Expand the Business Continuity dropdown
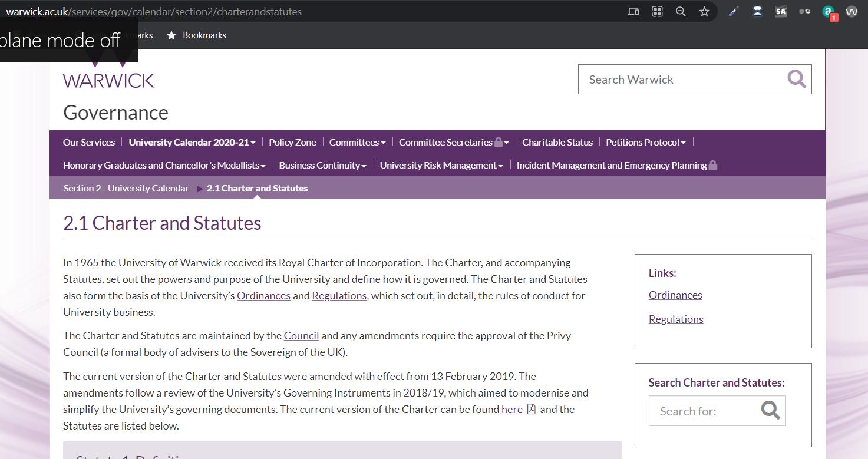Image resolution: width=868 pixels, height=459 pixels. pos(322,166)
